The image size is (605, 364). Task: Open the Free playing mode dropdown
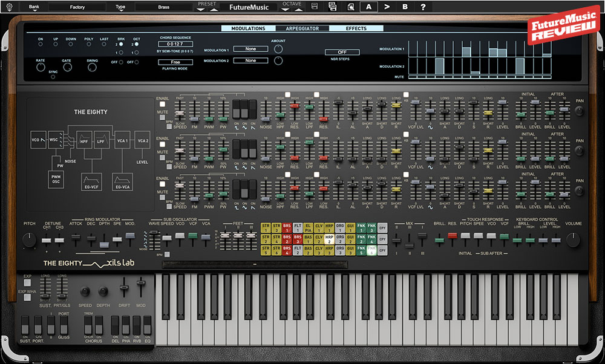tap(175, 62)
